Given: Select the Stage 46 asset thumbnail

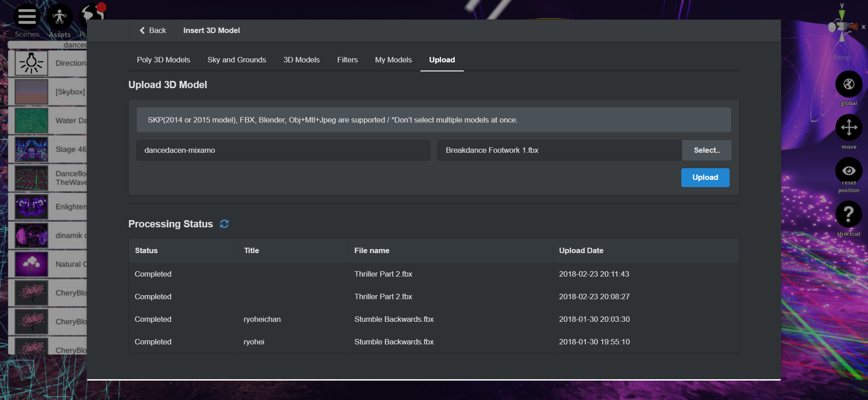Looking at the screenshot, I should coord(31,149).
